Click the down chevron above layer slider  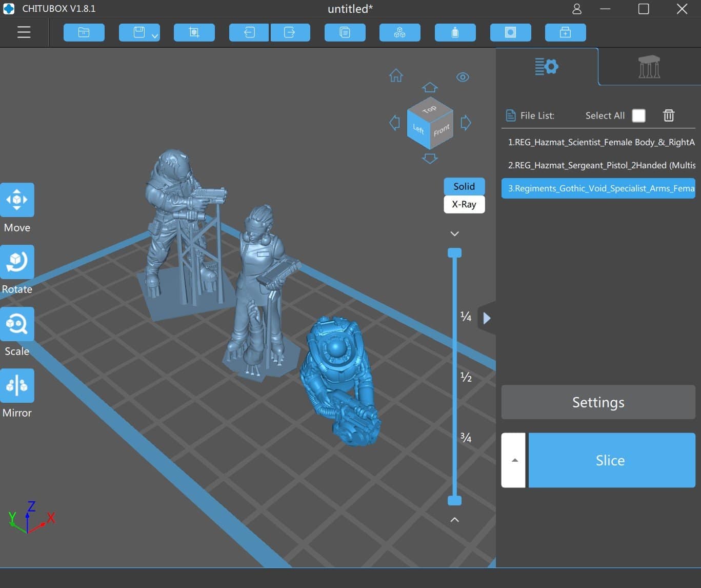tap(454, 233)
